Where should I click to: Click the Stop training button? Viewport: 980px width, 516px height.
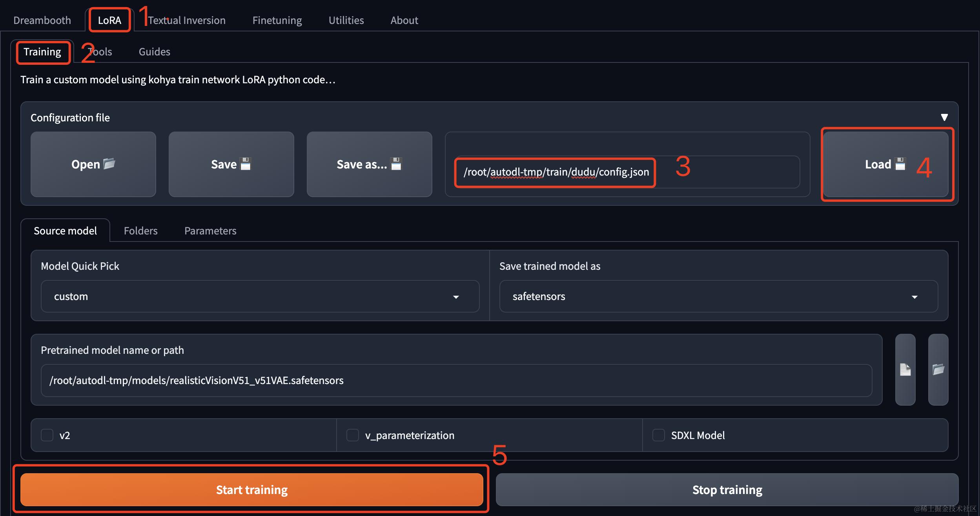(727, 490)
